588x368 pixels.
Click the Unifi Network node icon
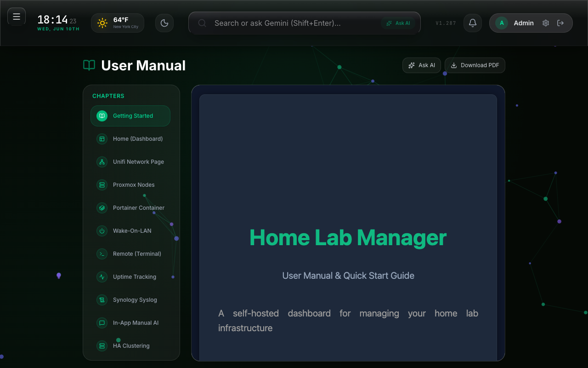[102, 162]
